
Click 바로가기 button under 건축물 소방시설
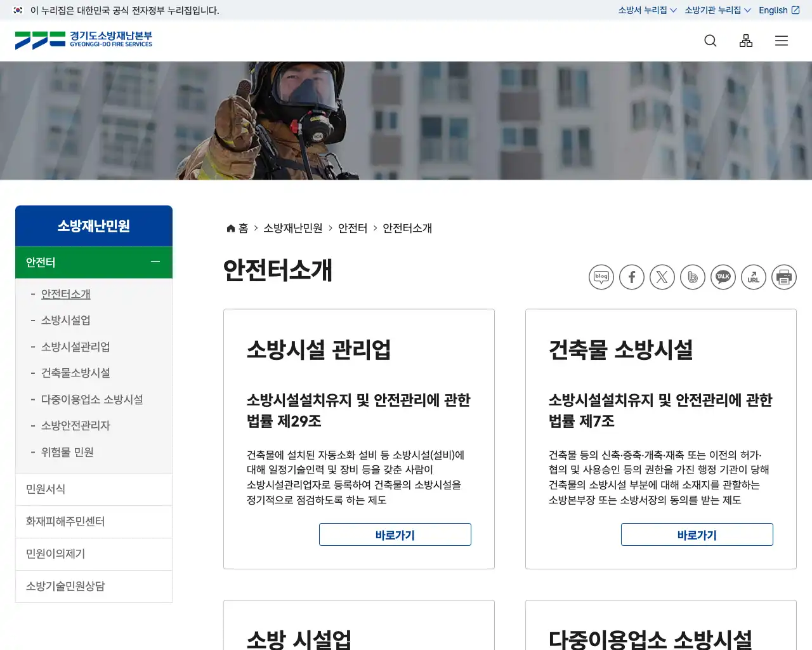pyautogui.click(x=697, y=534)
